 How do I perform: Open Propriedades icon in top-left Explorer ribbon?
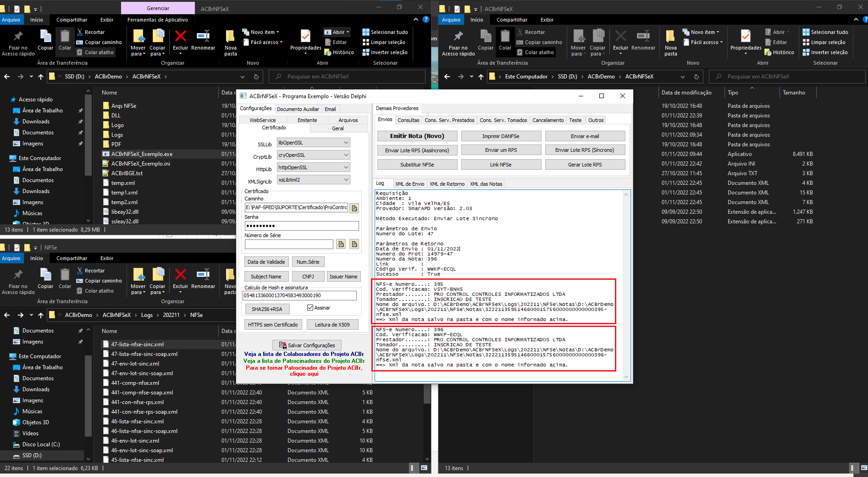pos(305,36)
